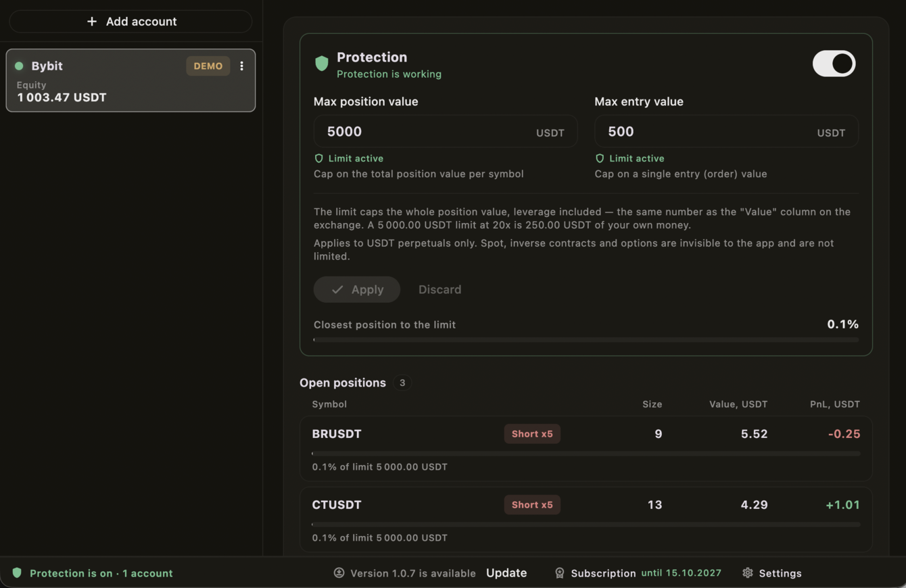Click the BRUSDT limit progress bar
906x588 pixels.
tap(586, 454)
